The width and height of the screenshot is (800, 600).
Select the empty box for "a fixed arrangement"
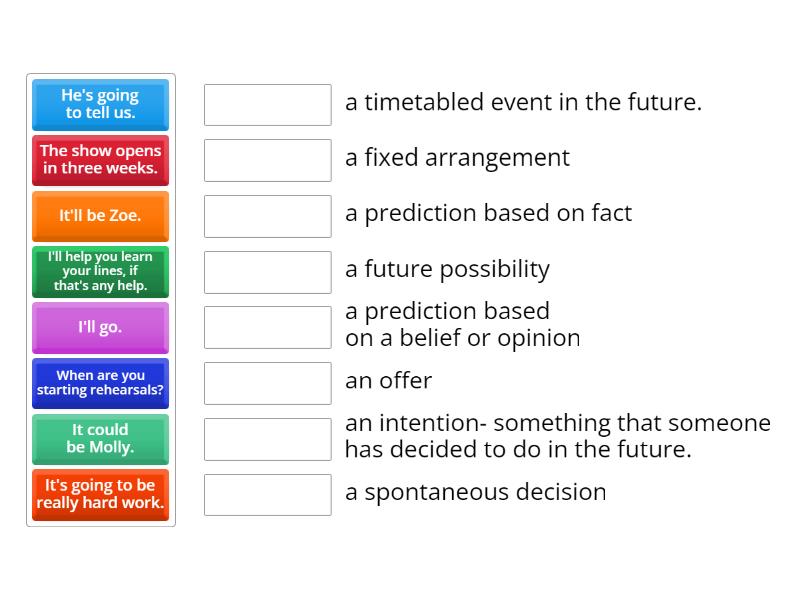tap(267, 160)
